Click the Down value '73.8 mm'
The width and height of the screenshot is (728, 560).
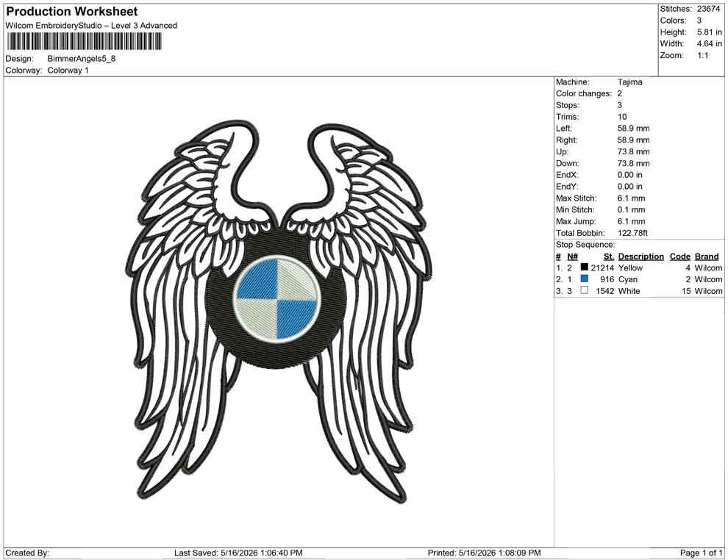634,163
